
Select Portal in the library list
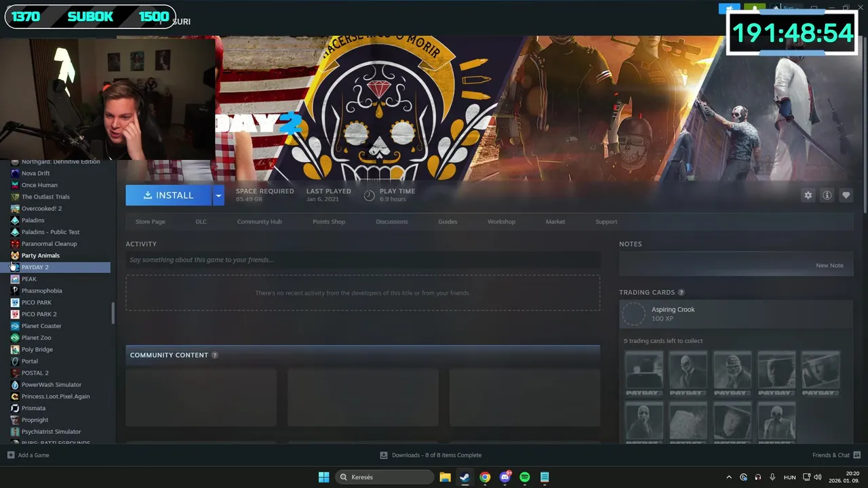29,361
